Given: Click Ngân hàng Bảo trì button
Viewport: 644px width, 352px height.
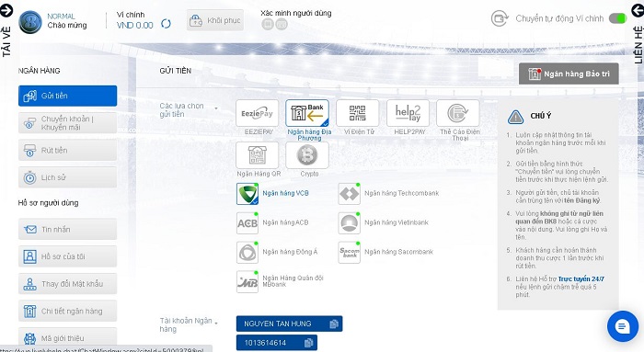Looking at the screenshot, I should [x=569, y=74].
